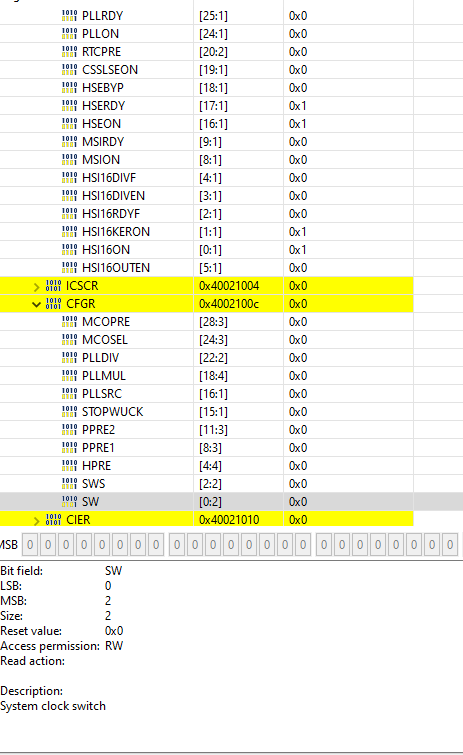Click the [2:2] bit range of SWS
This screenshot has width=463, height=755.
coord(210,484)
